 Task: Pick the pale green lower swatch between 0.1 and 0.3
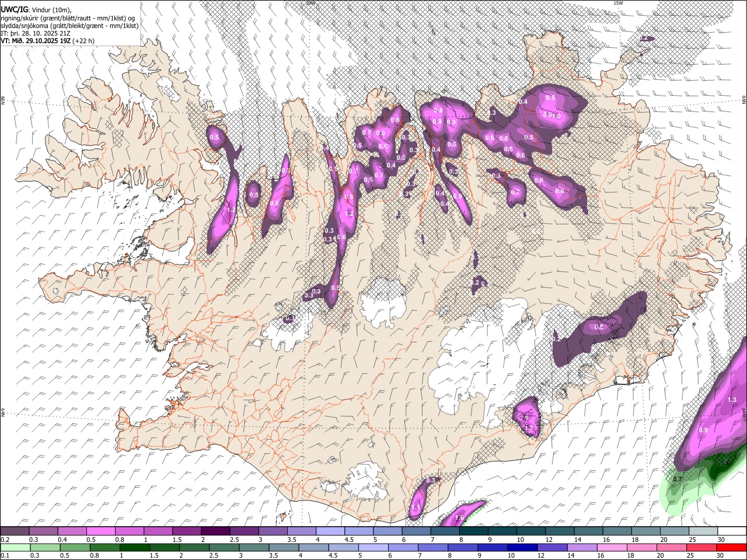(15, 547)
